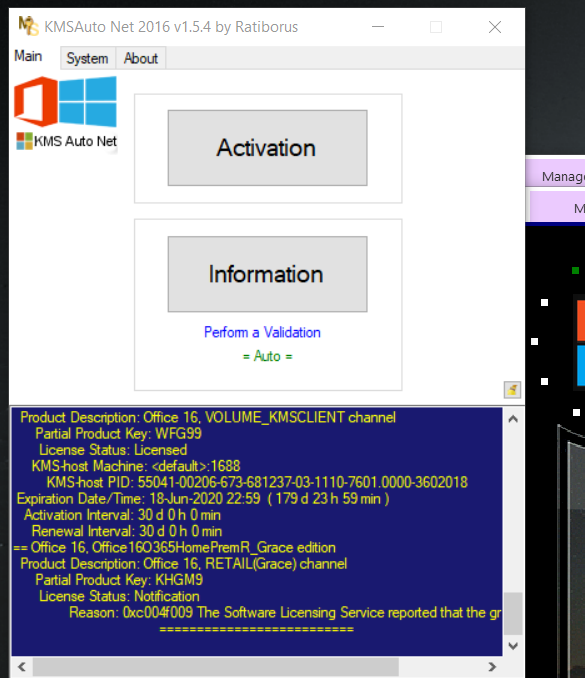This screenshot has height=678, width=585.
Task: Click the horizontal scrollbar thumb
Action: 216,667
